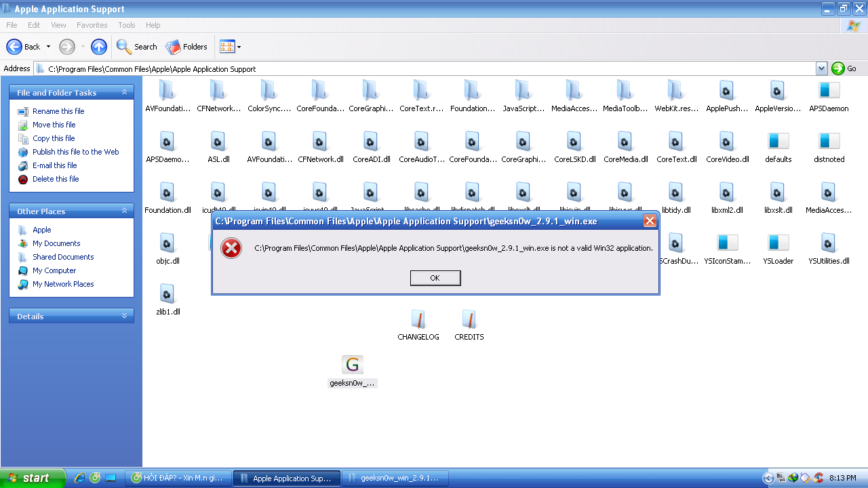Click OK in the error dialog
This screenshot has width=868, height=488.
point(435,278)
